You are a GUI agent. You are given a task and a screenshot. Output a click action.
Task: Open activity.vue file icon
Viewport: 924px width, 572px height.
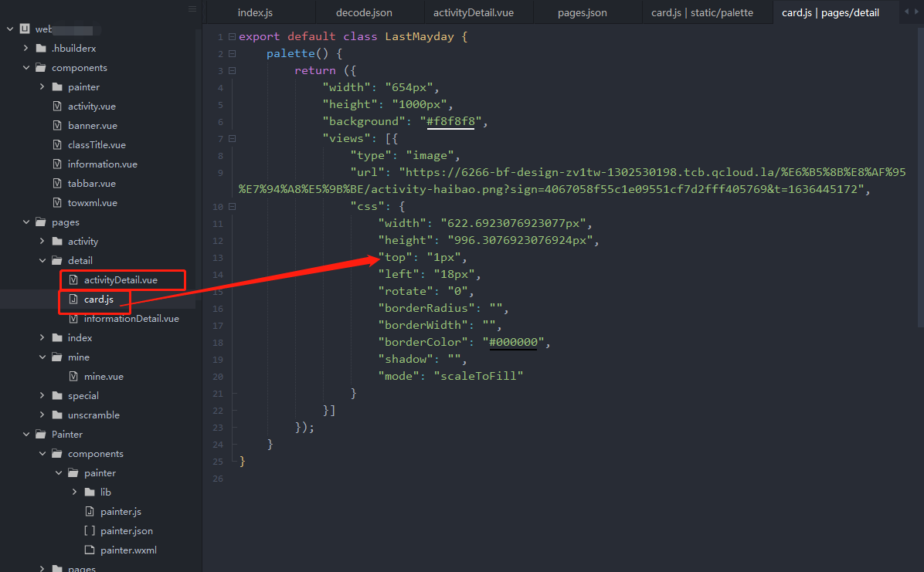click(x=57, y=106)
